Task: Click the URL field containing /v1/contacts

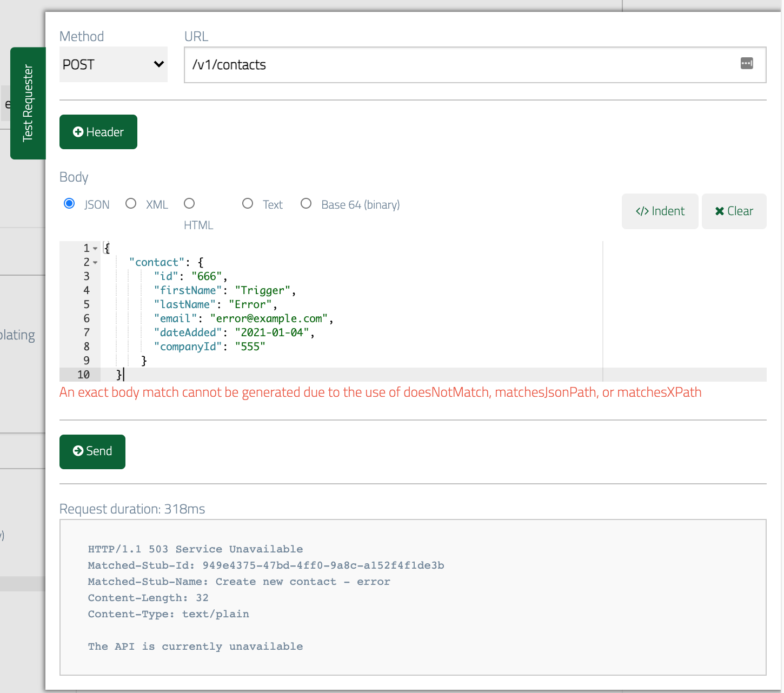Action: click(x=475, y=65)
